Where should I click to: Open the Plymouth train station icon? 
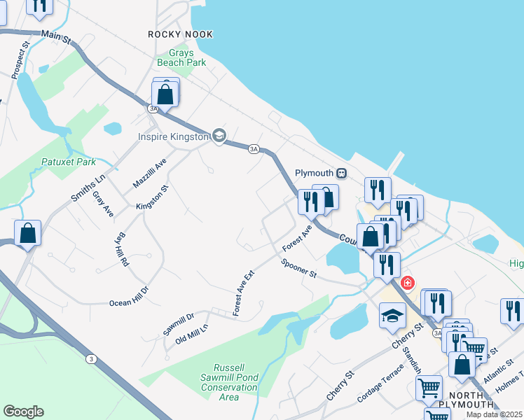point(342,174)
